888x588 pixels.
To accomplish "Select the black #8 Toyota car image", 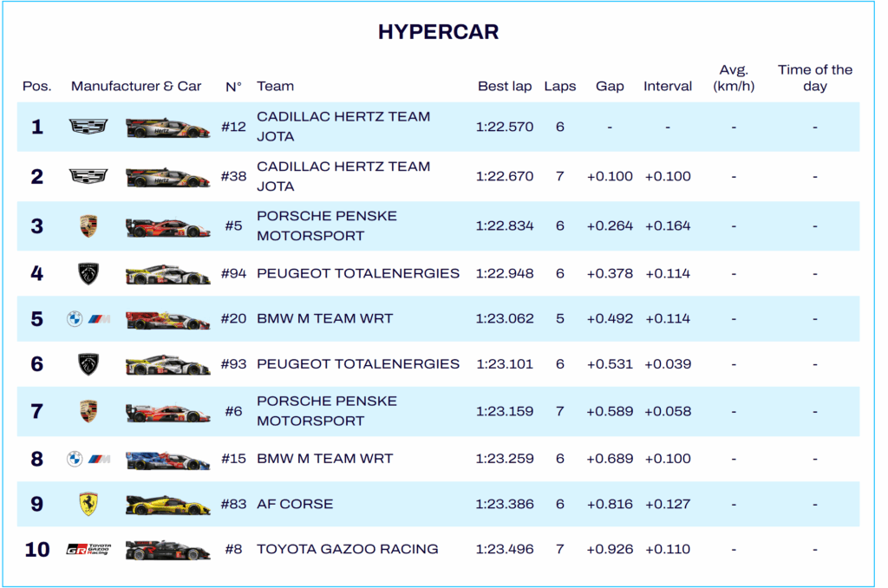I will (167, 550).
